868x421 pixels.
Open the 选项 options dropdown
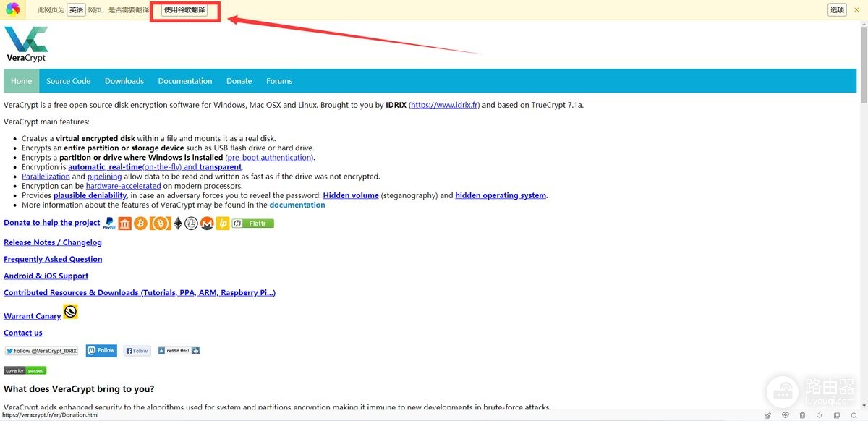[x=837, y=9]
